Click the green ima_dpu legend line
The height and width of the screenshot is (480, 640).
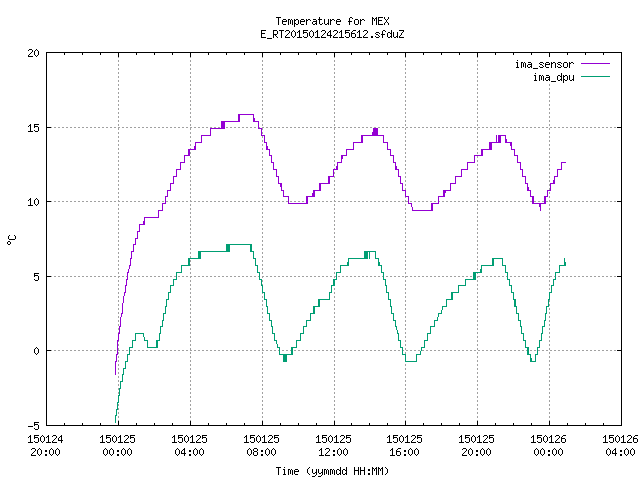coord(596,77)
